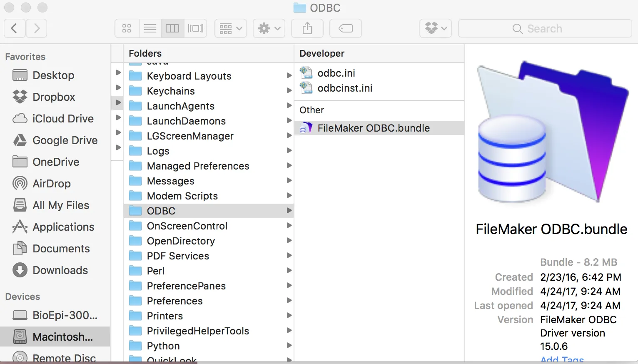
Task: Click the Search field
Action: click(x=545, y=28)
